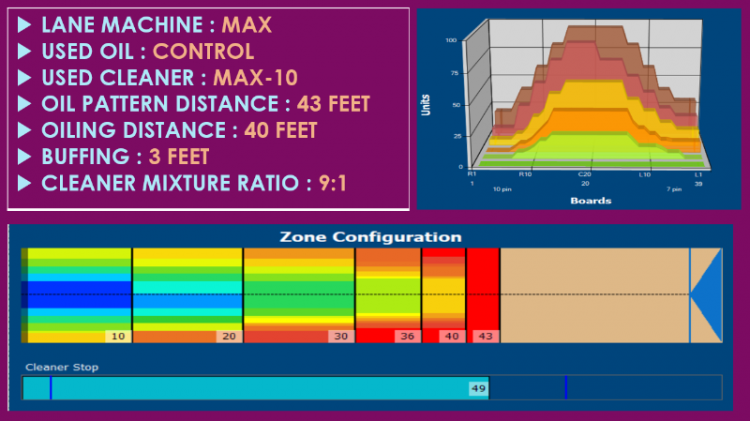The height and width of the screenshot is (421, 750).
Task: Click the blue pin deck triangle at lane end
Action: click(706, 295)
